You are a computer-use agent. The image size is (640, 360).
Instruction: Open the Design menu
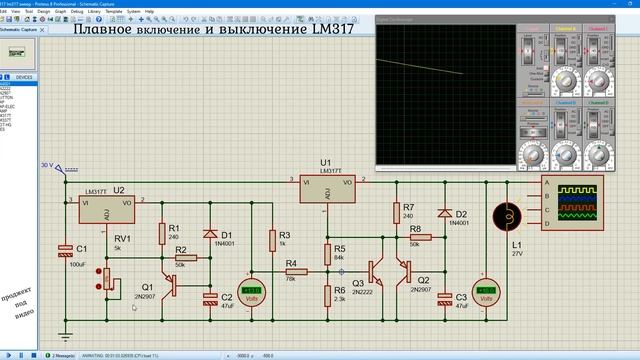pyautogui.click(x=43, y=11)
